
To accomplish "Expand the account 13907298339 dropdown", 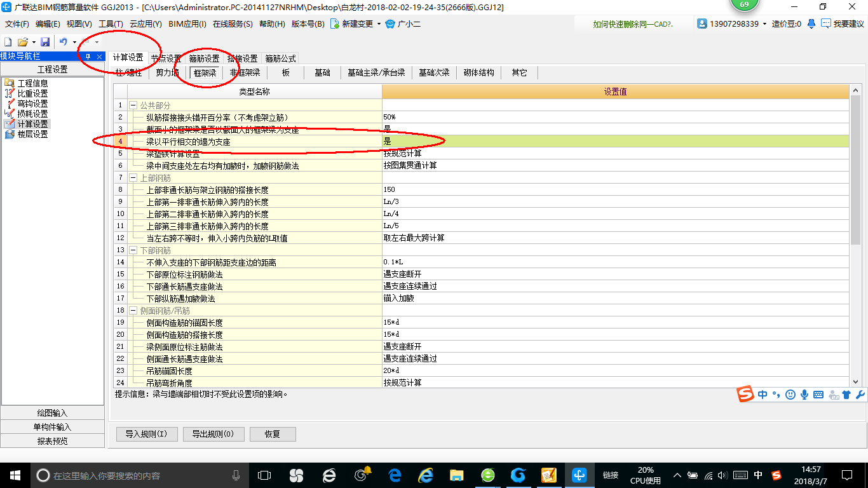I will (x=764, y=24).
